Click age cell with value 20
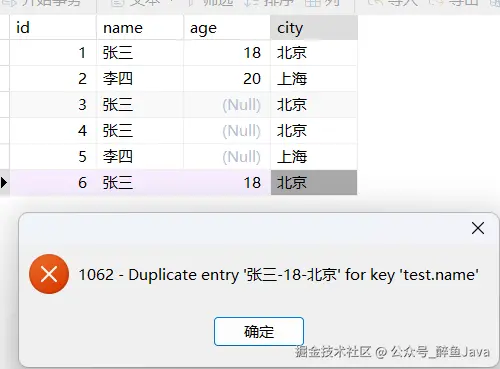The width and height of the screenshot is (500, 369). point(227,79)
